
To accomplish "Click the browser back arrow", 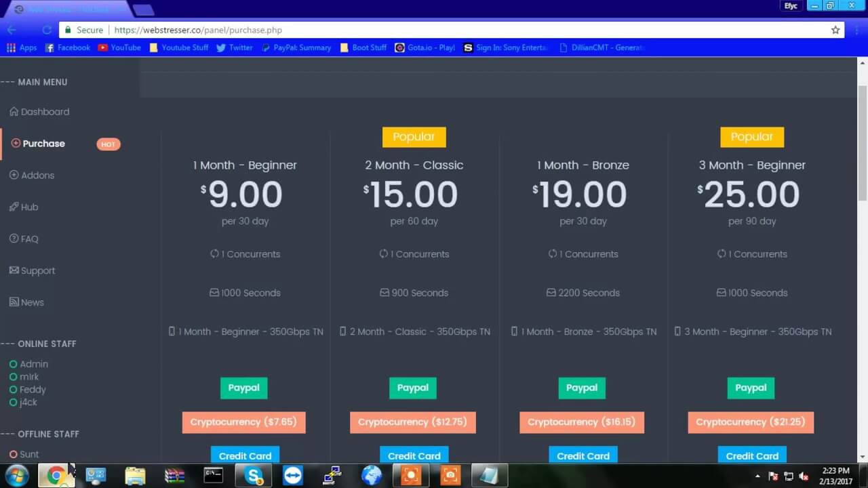I will (x=12, y=30).
